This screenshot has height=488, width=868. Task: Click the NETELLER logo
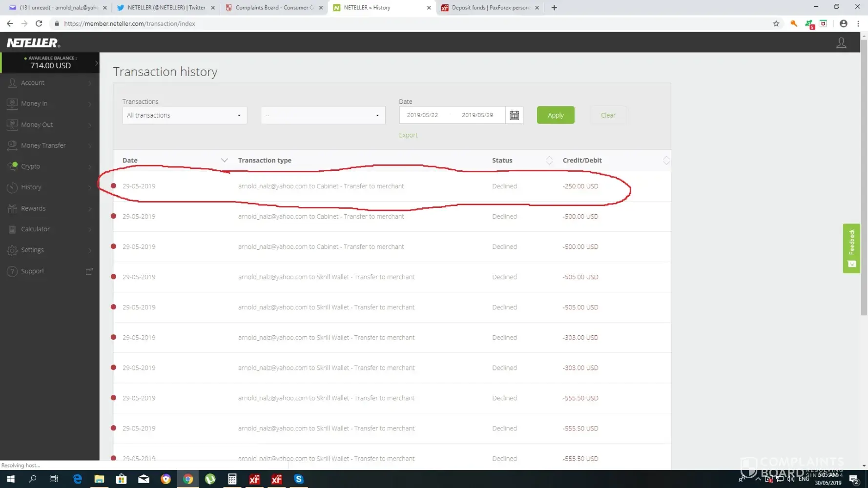click(x=33, y=43)
